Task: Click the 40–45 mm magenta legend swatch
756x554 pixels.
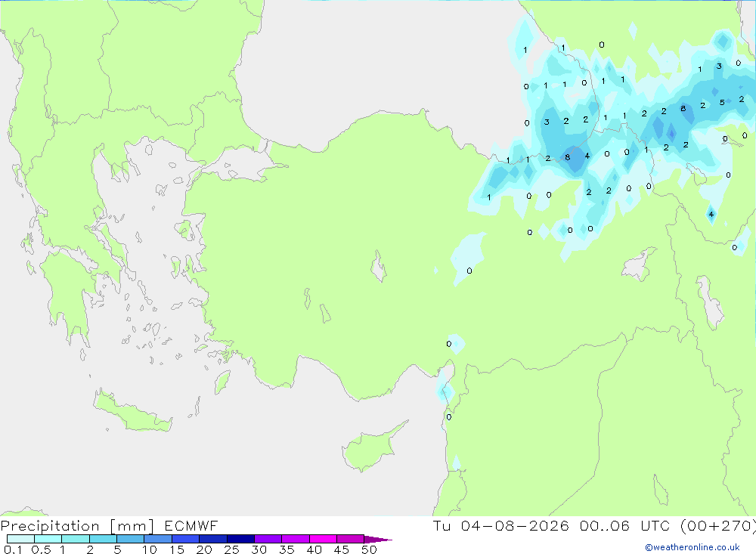Action: 323,539
